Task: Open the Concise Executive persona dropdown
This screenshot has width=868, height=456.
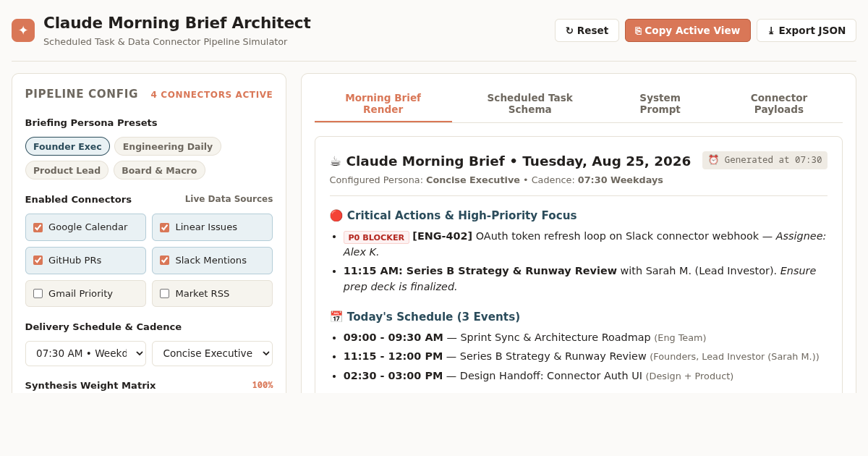Action: click(x=212, y=354)
